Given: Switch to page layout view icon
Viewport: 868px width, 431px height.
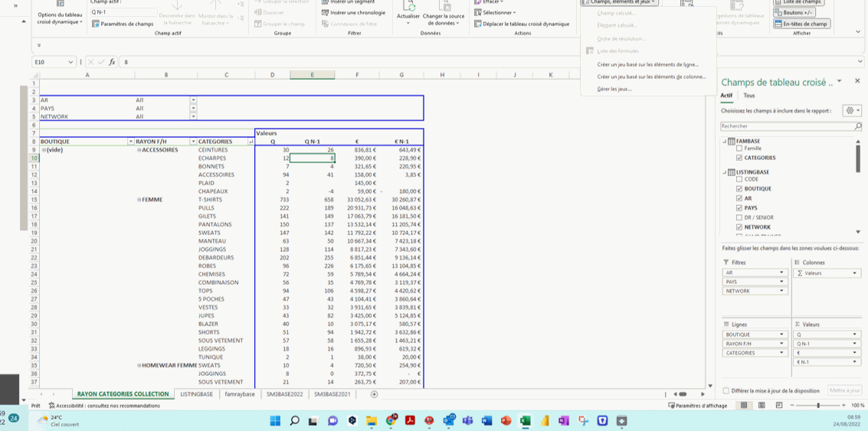Looking at the screenshot, I should [x=762, y=406].
